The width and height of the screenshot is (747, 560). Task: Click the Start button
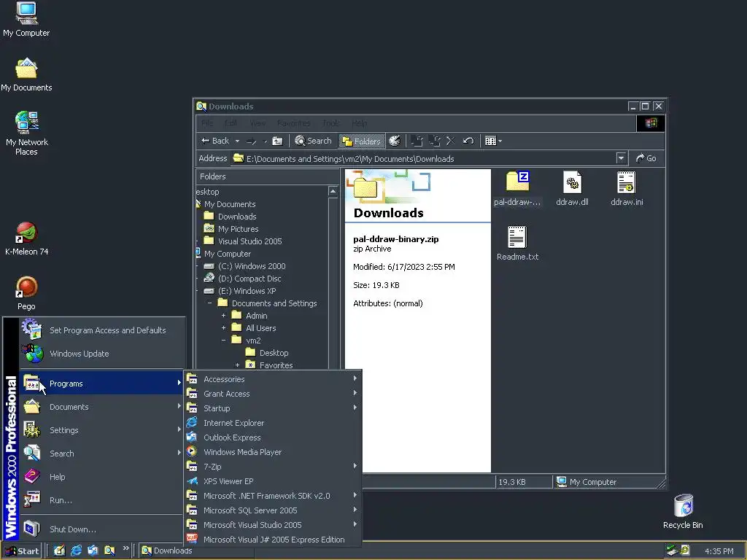tap(22, 551)
